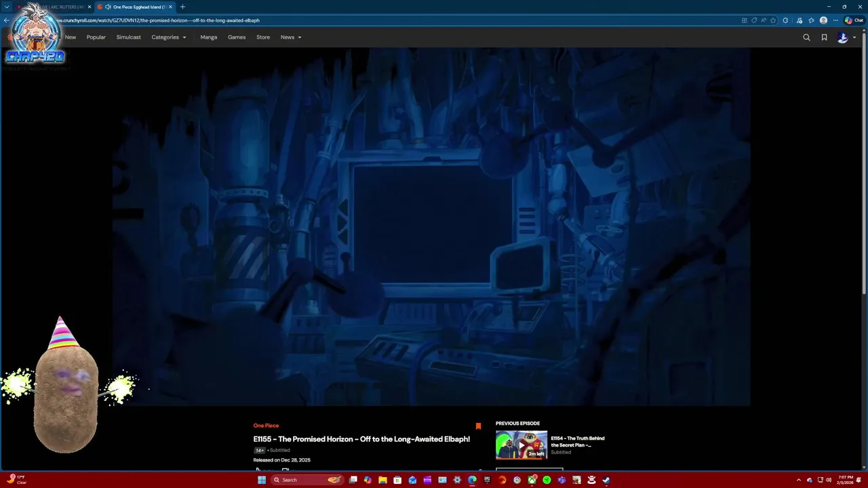The width and height of the screenshot is (868, 488).
Task: Expand the Categories dropdown
Action: (168, 37)
